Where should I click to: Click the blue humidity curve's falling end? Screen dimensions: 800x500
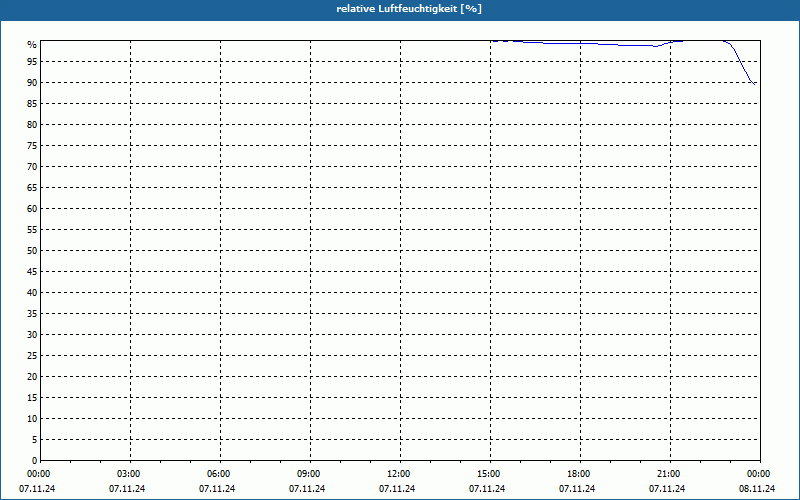click(x=753, y=82)
